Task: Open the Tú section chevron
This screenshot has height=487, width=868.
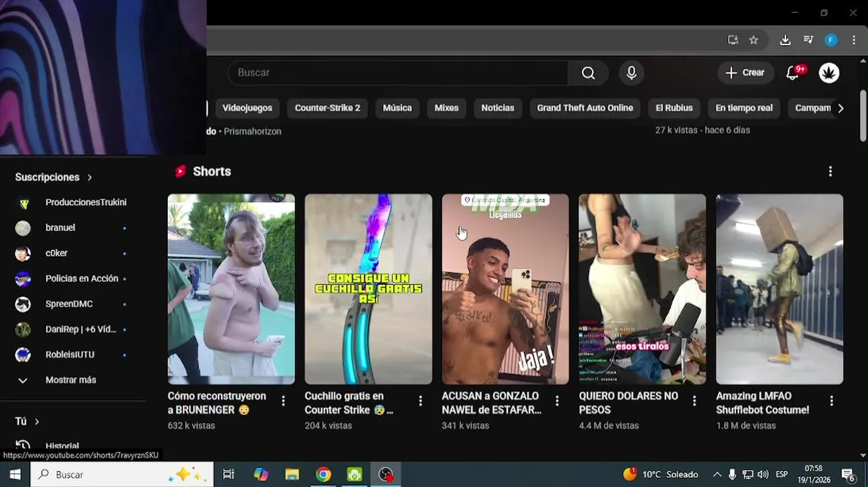Action: (x=37, y=421)
